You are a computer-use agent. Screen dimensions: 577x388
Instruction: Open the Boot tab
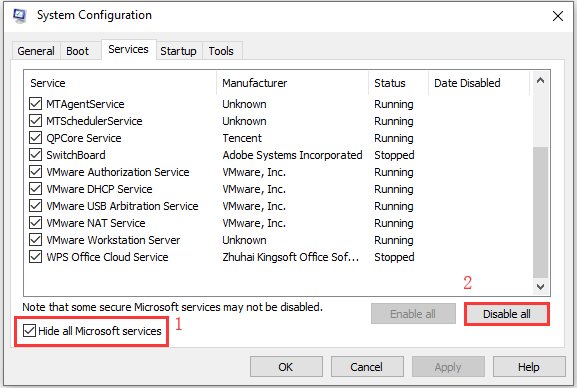[x=78, y=50]
